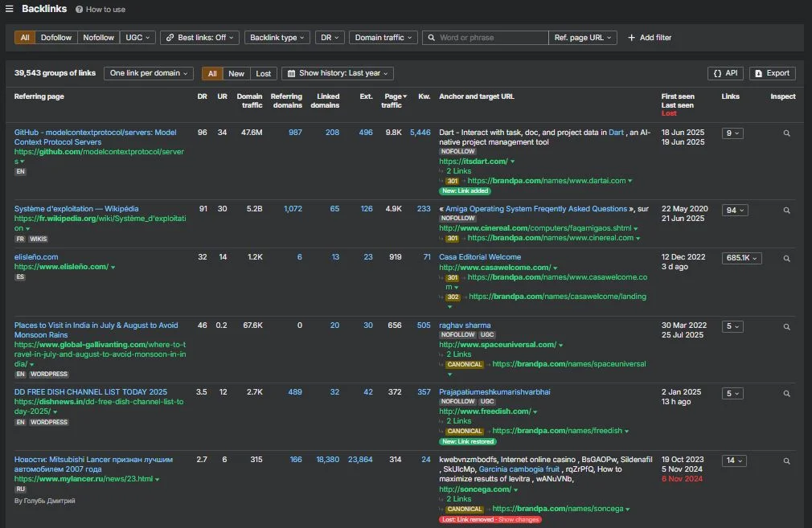Select the Dofollow filter
The height and width of the screenshot is (528, 812).
[56, 37]
